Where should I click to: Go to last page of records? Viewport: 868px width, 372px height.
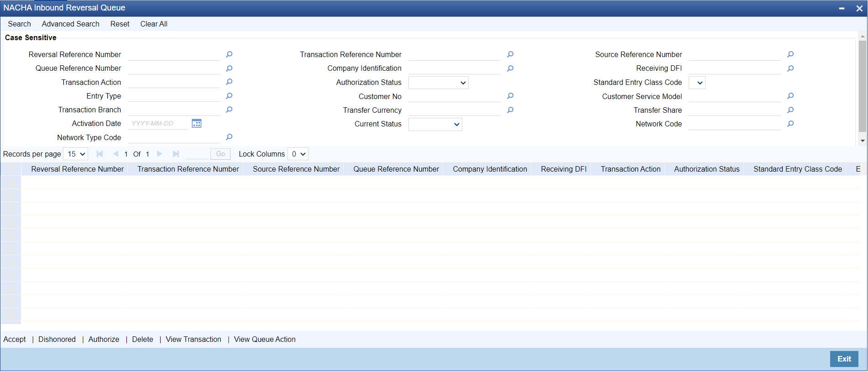[x=176, y=154]
